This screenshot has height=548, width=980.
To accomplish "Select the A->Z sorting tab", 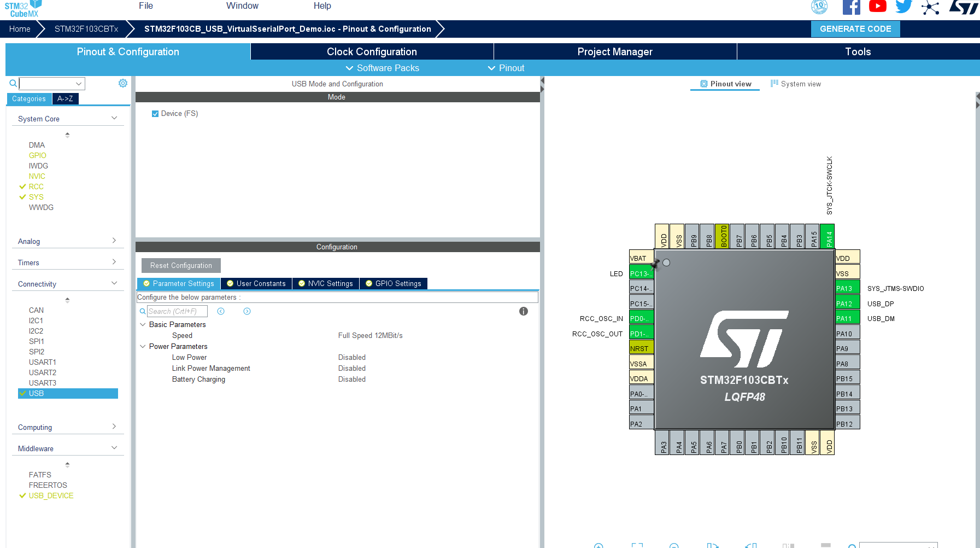I will (66, 99).
